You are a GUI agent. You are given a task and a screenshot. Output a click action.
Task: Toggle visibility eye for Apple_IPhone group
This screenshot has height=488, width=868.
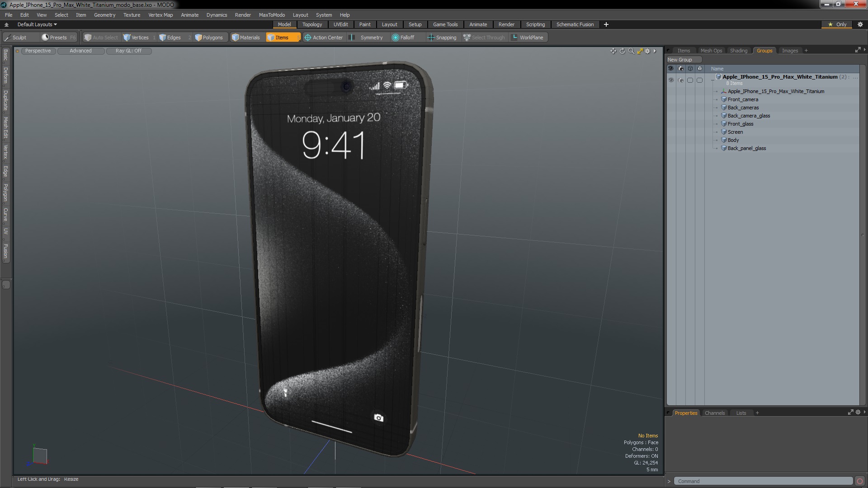pos(671,80)
